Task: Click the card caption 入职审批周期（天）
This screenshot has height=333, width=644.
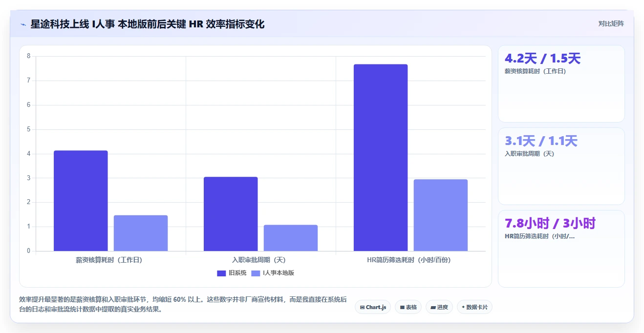Action: coord(529,154)
